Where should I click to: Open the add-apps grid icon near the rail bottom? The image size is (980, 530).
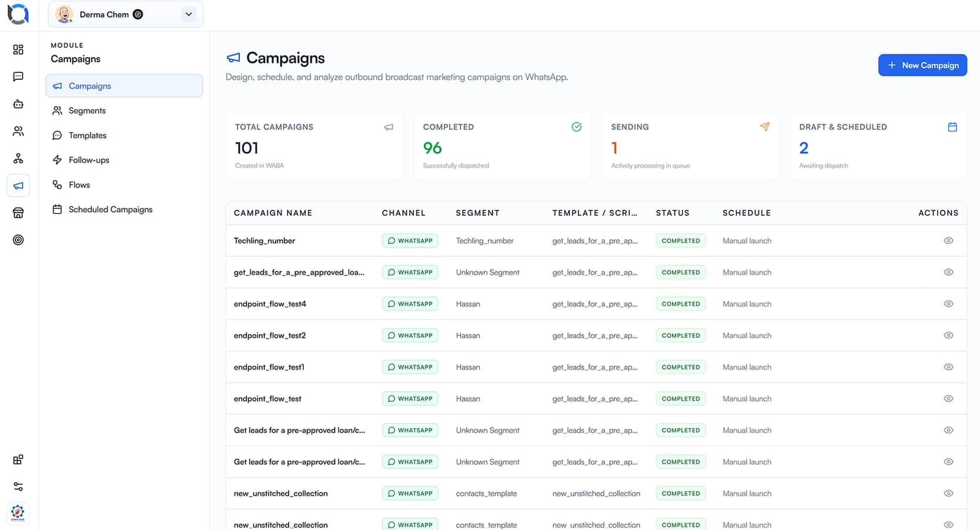(x=18, y=459)
